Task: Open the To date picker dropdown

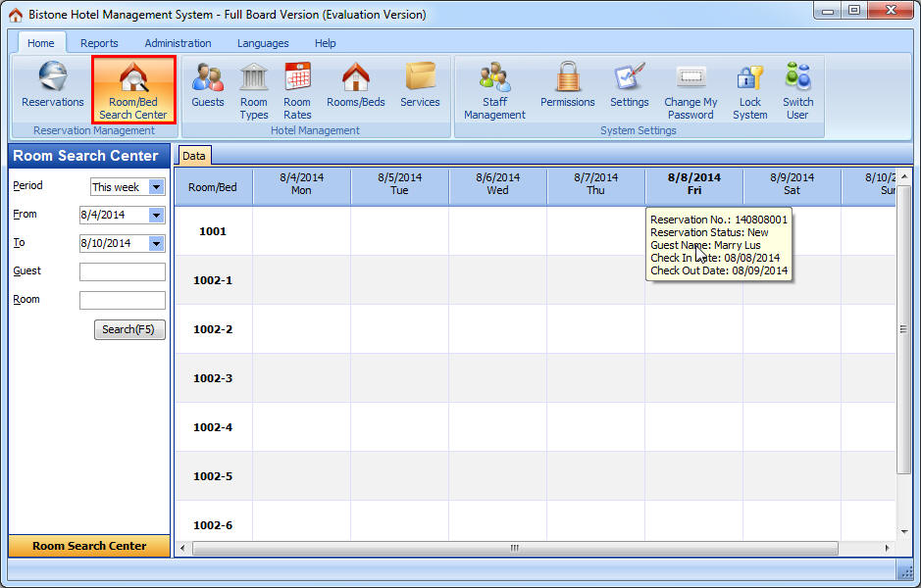Action: (x=157, y=244)
